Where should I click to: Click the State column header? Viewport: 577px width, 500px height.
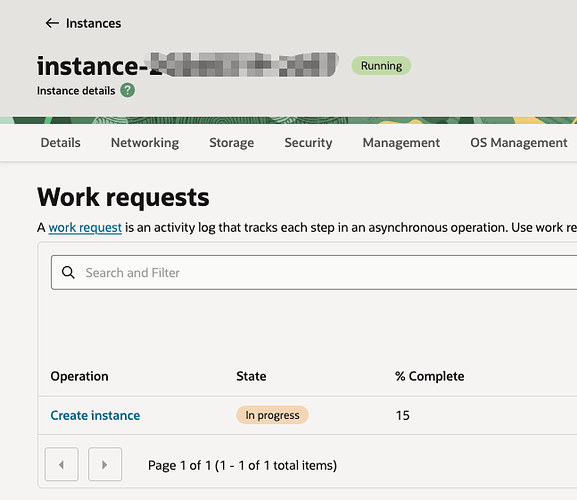tap(251, 376)
